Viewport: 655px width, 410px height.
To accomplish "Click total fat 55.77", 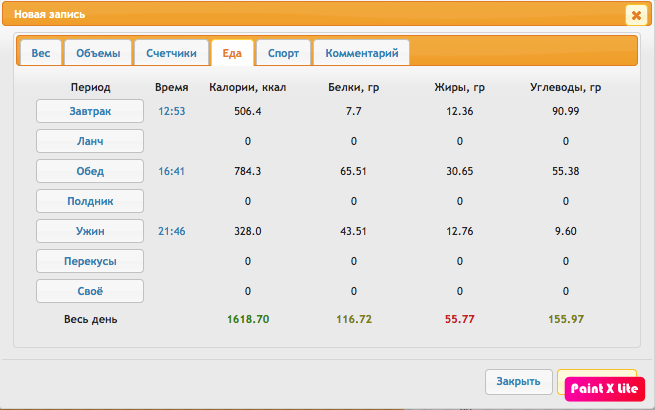I will [x=460, y=319].
